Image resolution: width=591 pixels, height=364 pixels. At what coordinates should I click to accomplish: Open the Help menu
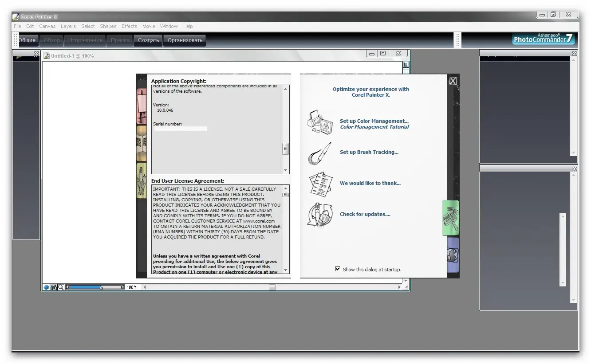coord(188,26)
